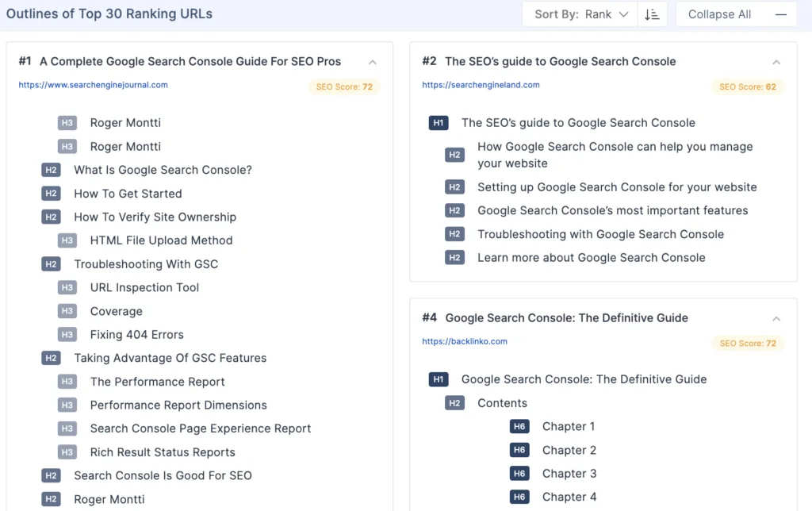The height and width of the screenshot is (511, 812).
Task: Click H6 icon beside Chapter 3
Action: point(519,474)
